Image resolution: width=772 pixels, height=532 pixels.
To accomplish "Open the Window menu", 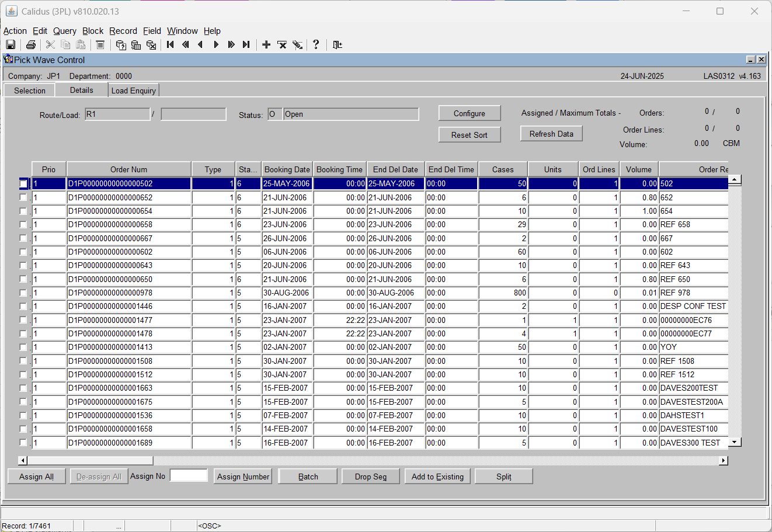I will click(x=182, y=31).
